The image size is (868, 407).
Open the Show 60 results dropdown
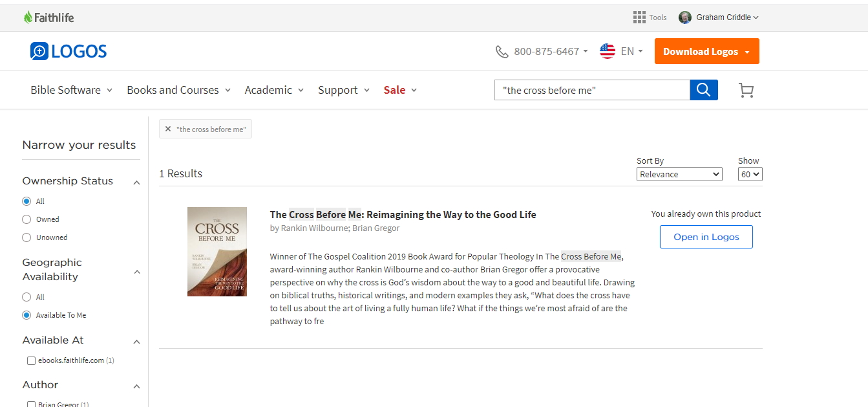pos(750,174)
